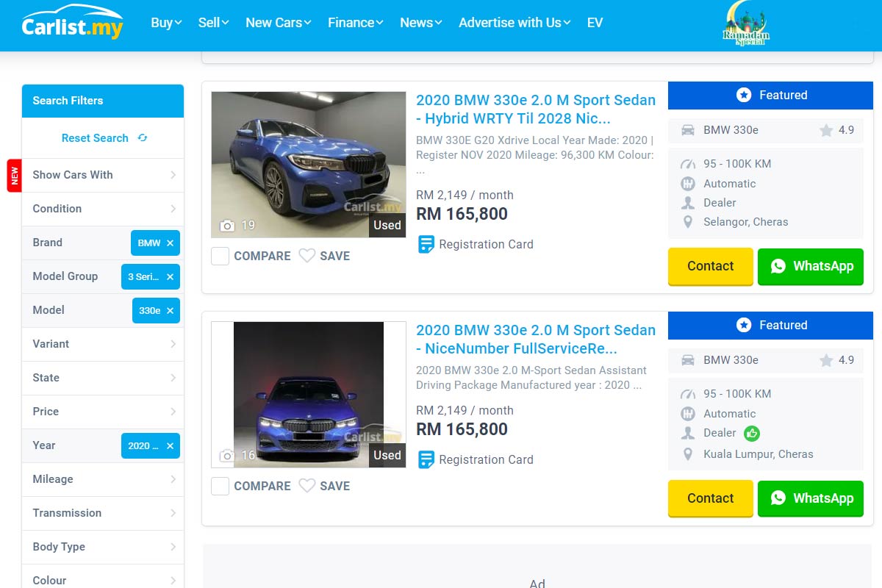The height and width of the screenshot is (588, 882).
Task: Click the heart SAVE icon on second listing
Action: coord(307,486)
